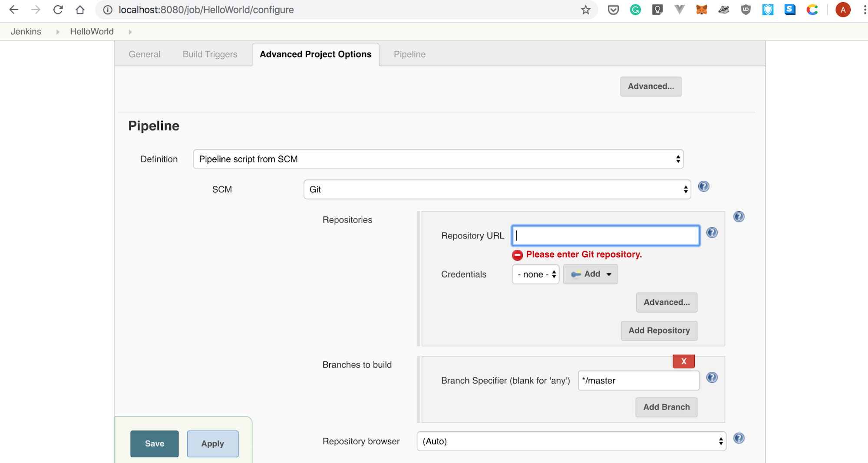Open the blue shield extension icon
868x463 pixels.
pyautogui.click(x=768, y=10)
